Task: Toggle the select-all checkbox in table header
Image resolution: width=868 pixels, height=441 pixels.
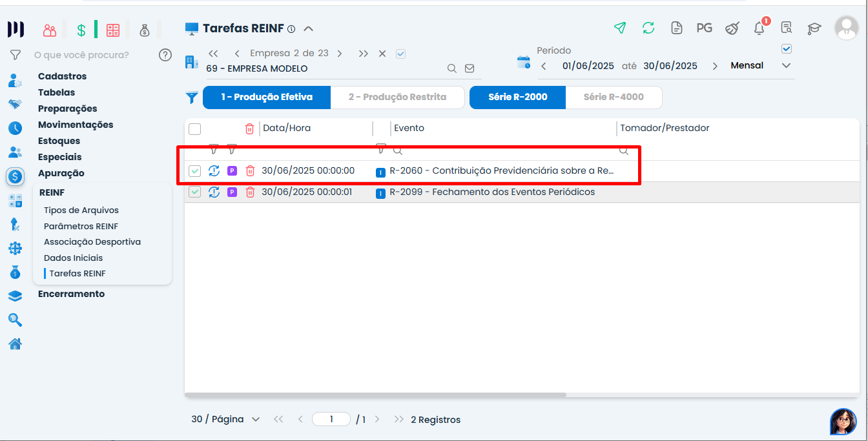Action: [194, 128]
